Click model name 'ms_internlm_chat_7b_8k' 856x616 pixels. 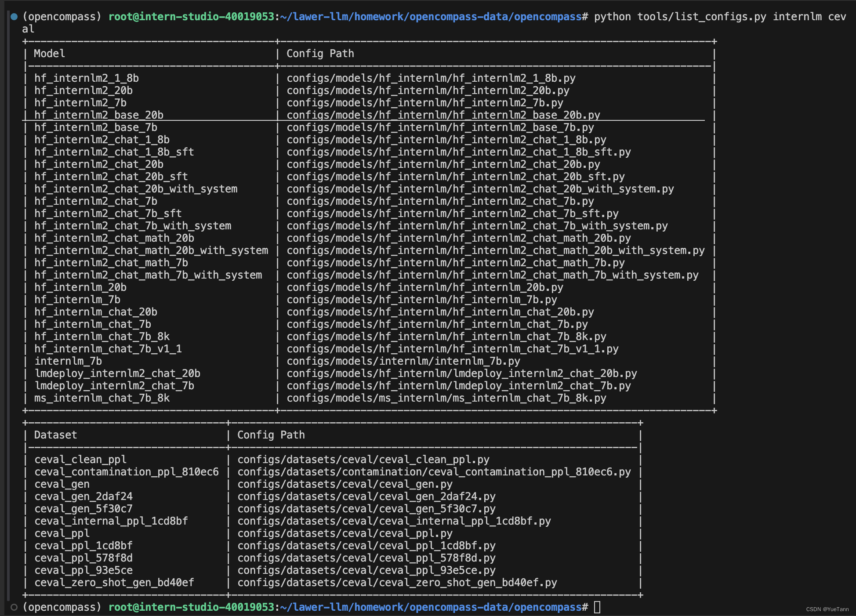102,398
